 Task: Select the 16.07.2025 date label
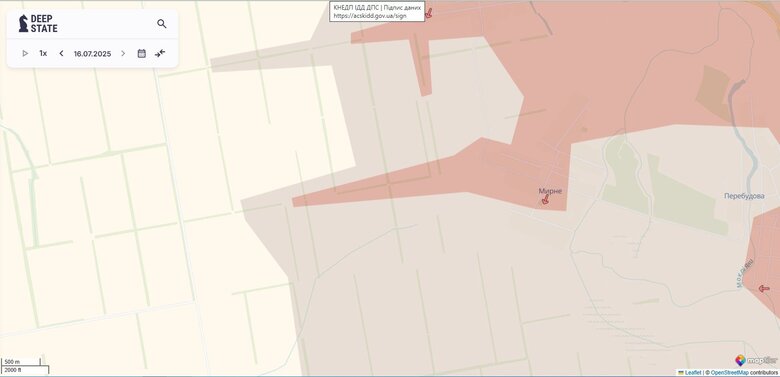click(x=93, y=53)
